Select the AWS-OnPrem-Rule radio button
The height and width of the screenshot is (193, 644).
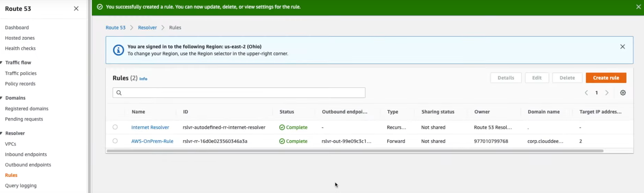pyautogui.click(x=115, y=141)
